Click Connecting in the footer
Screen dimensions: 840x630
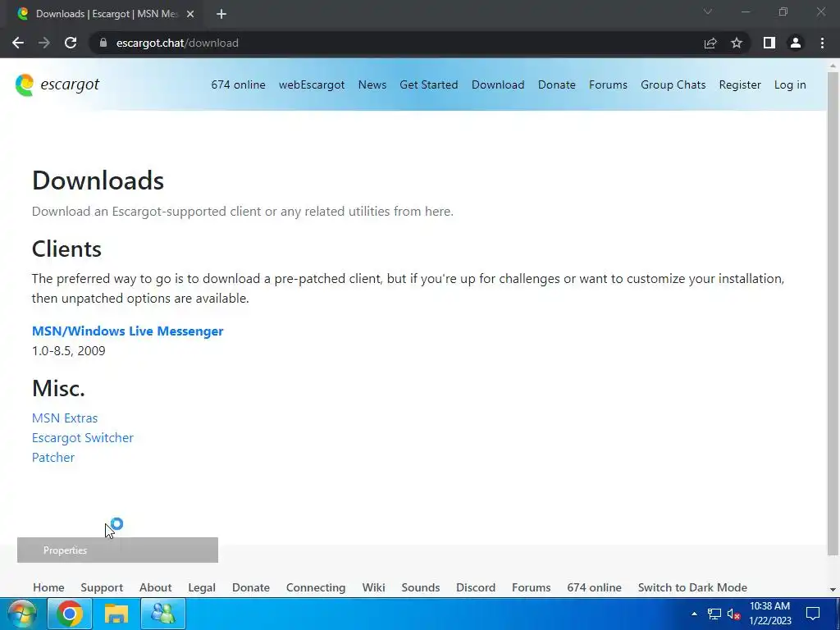pos(316,587)
